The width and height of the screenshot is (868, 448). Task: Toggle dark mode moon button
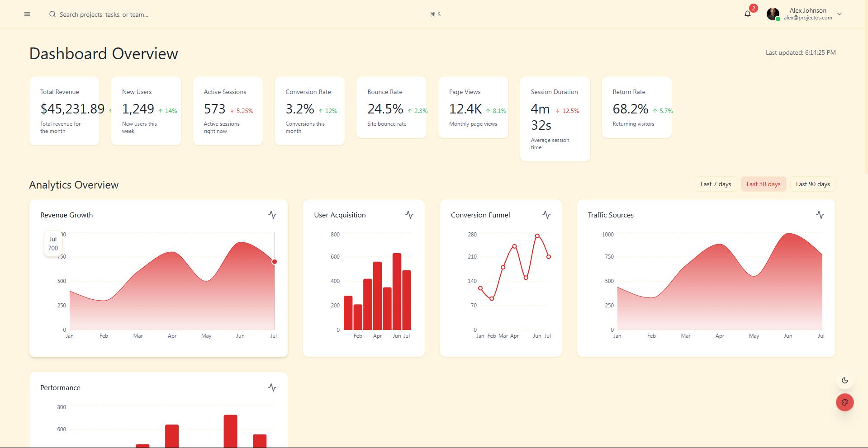pos(845,380)
